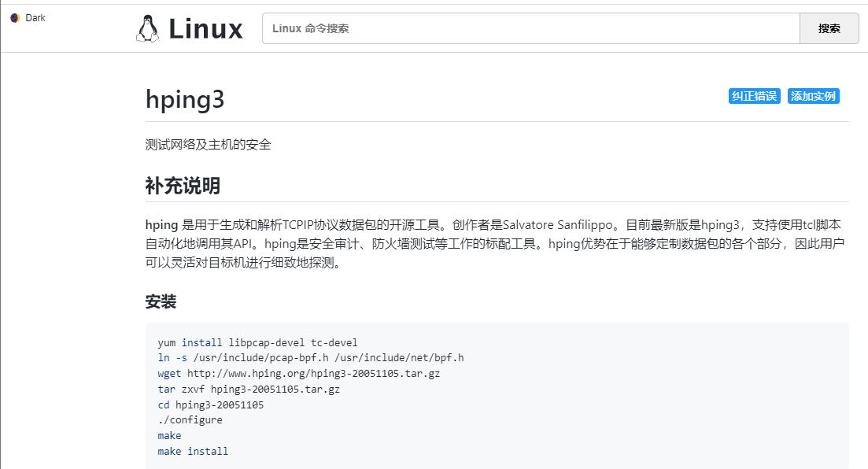
Task: Click inside the Linux 命令搜索 search box
Action: click(x=472, y=28)
